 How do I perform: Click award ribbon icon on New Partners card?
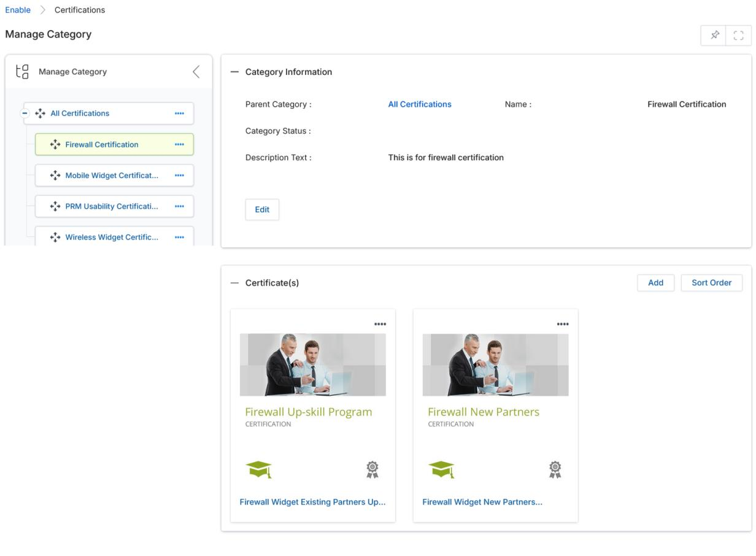pyautogui.click(x=555, y=469)
